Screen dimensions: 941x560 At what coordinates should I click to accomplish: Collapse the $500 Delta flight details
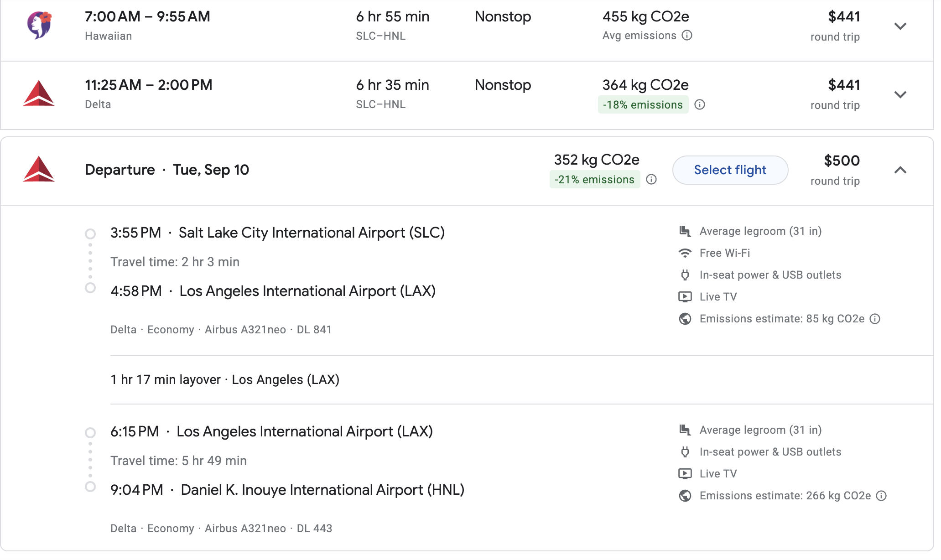[900, 171]
